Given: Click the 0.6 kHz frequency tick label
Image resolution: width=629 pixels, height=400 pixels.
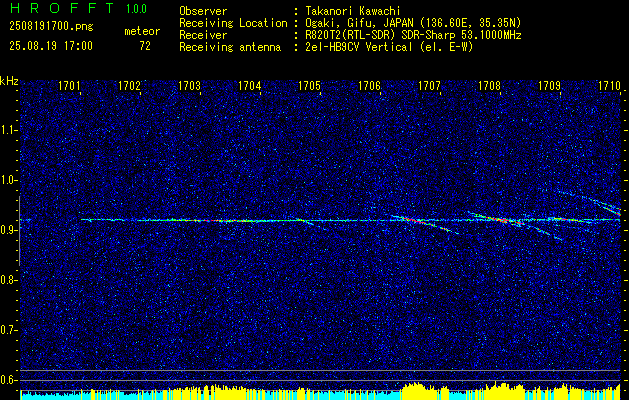Looking at the screenshot, I should (x=8, y=380).
